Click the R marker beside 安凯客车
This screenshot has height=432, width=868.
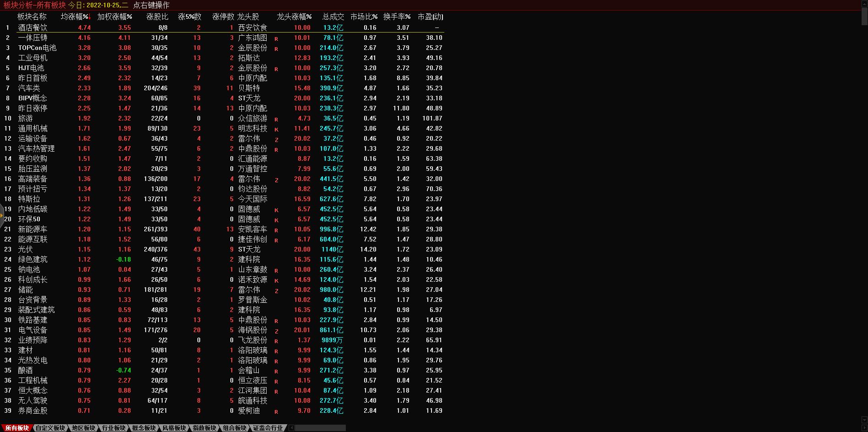point(276,230)
